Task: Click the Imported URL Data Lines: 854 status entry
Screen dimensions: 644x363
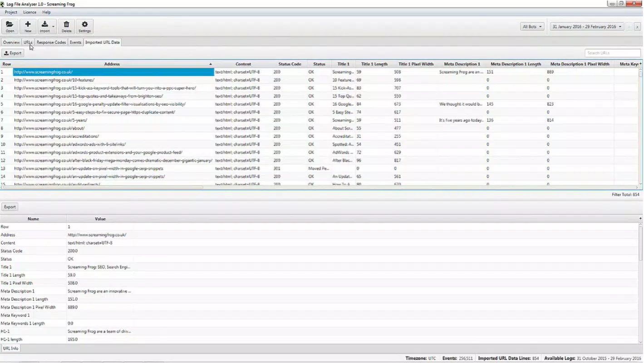Action: point(508,358)
